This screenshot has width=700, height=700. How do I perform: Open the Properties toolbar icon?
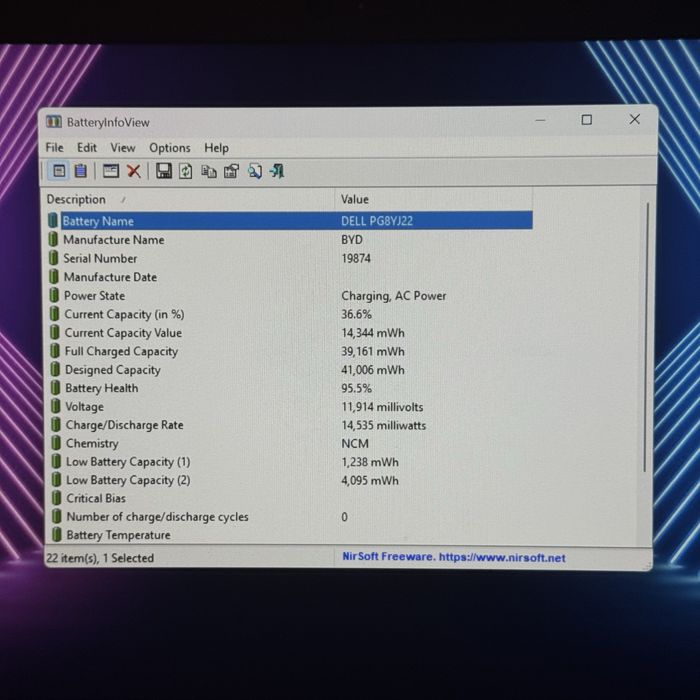click(231, 171)
